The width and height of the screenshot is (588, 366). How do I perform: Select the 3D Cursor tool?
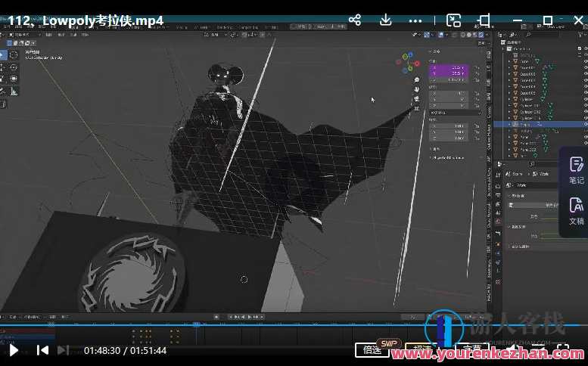[x=14, y=54]
